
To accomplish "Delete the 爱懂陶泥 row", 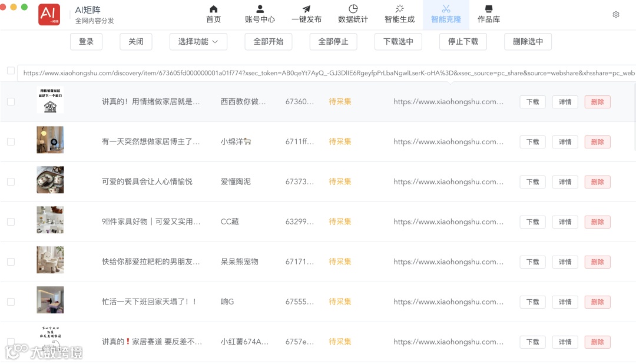I will coord(598,182).
